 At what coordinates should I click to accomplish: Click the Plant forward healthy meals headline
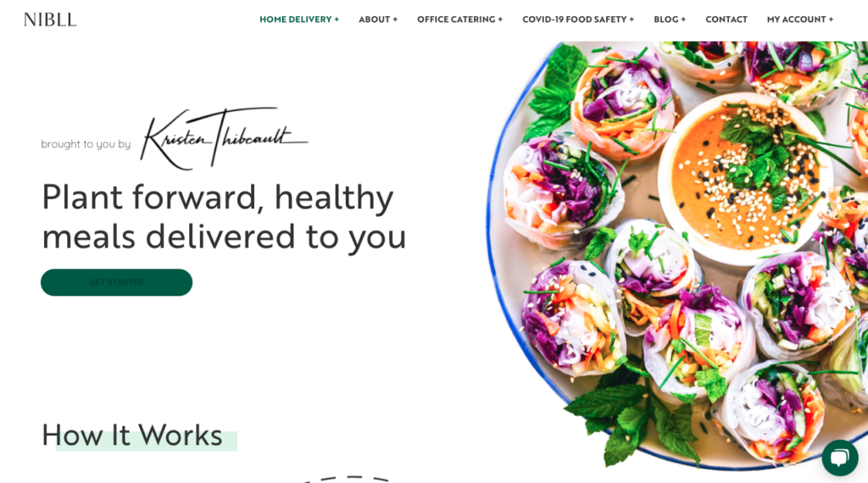224,217
